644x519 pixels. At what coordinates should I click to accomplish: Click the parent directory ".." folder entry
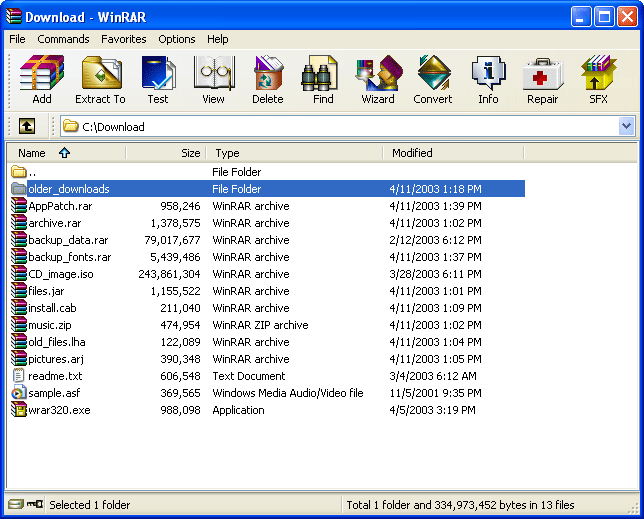(33, 172)
